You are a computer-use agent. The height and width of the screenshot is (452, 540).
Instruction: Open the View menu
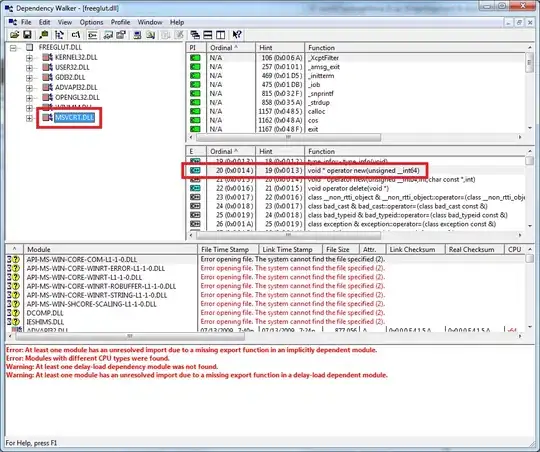point(65,22)
